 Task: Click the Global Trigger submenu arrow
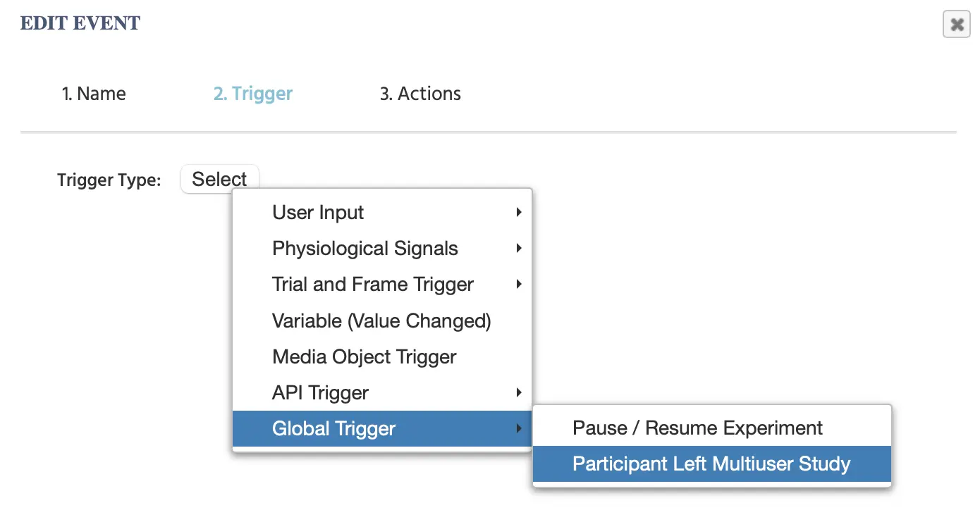pyautogui.click(x=519, y=428)
